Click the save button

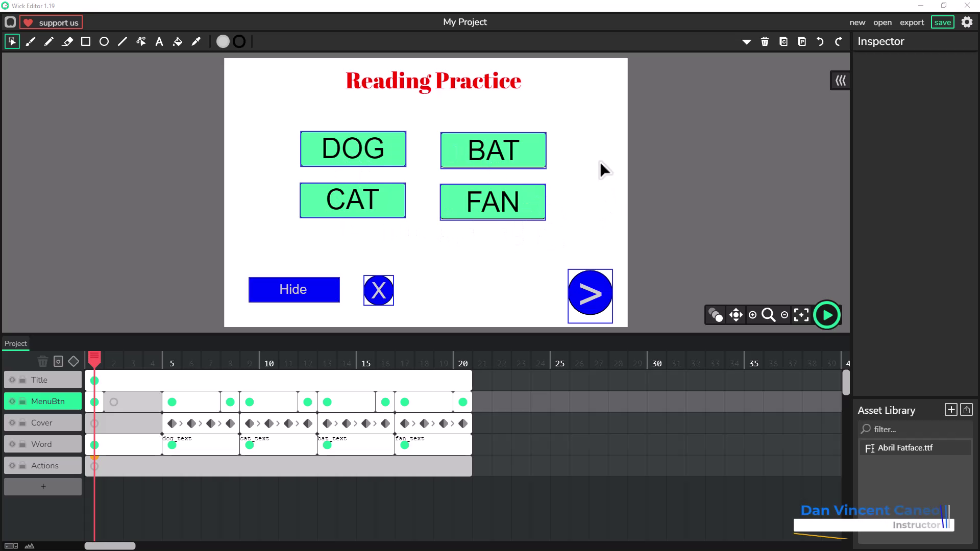coord(942,22)
